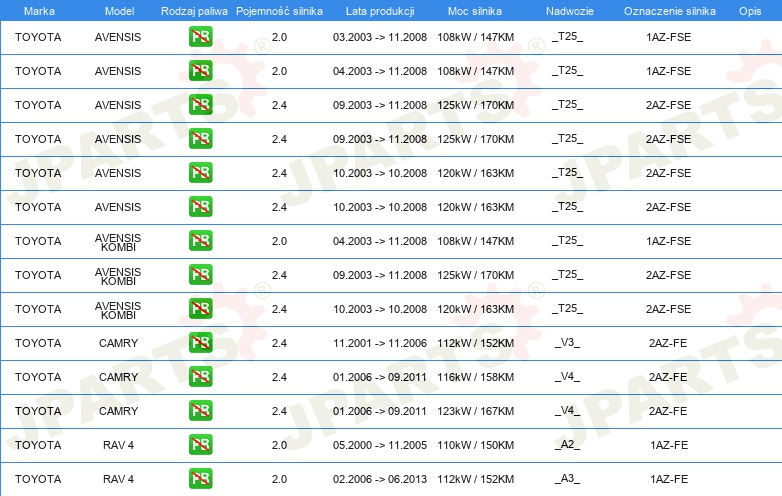Click the fuel icon in the Avensis Kombi 2.0 row
Image resolution: width=782 pixels, height=496 pixels.
(200, 241)
